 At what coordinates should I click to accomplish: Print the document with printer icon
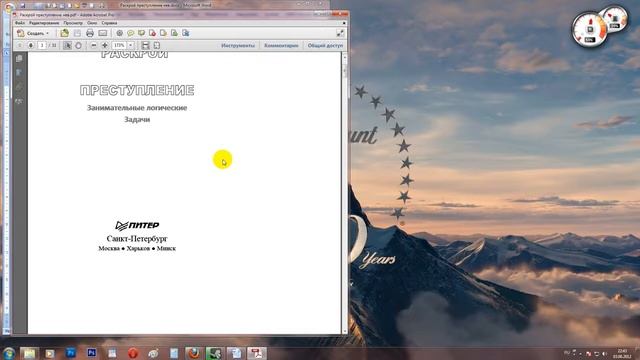[90, 33]
